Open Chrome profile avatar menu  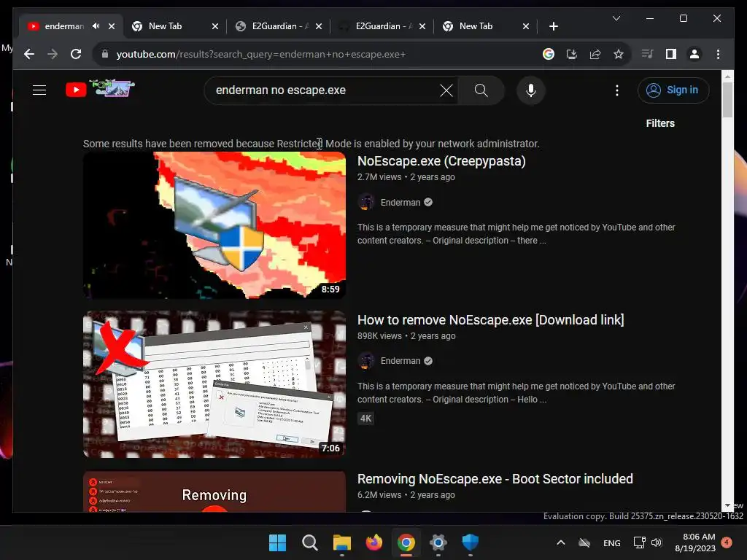pyautogui.click(x=694, y=54)
